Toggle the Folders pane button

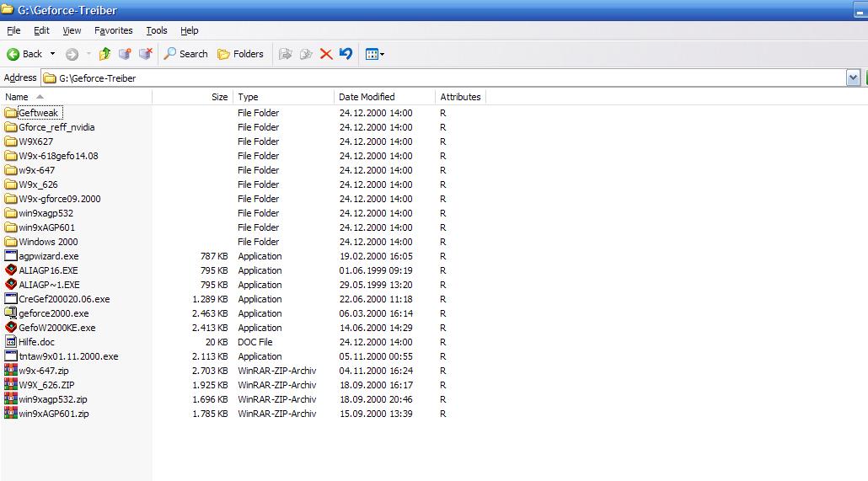point(240,54)
